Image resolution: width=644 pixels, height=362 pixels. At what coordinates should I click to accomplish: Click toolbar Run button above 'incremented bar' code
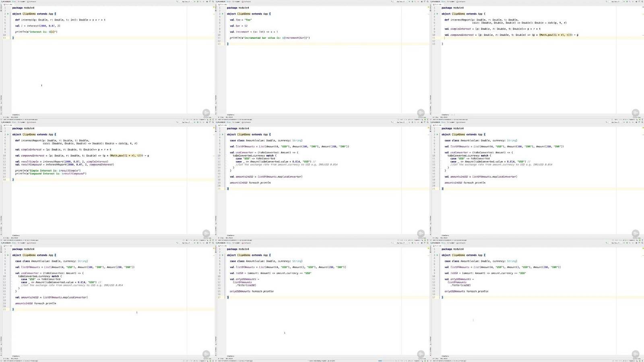[x=409, y=2]
